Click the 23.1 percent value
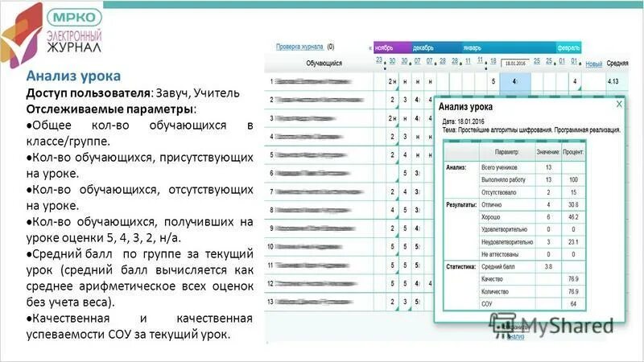 tap(573, 242)
